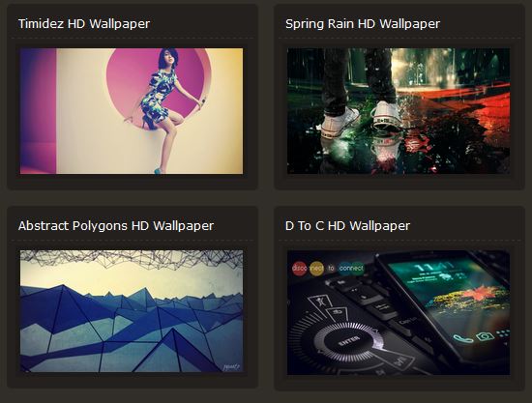Click the disconnect to connect logo in the D To C thumbnail

[327, 269]
